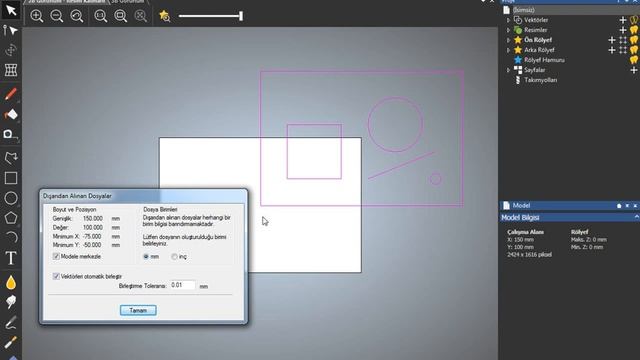Select the root project document item
The width and height of the screenshot is (640, 360).
pyautogui.click(x=524, y=10)
